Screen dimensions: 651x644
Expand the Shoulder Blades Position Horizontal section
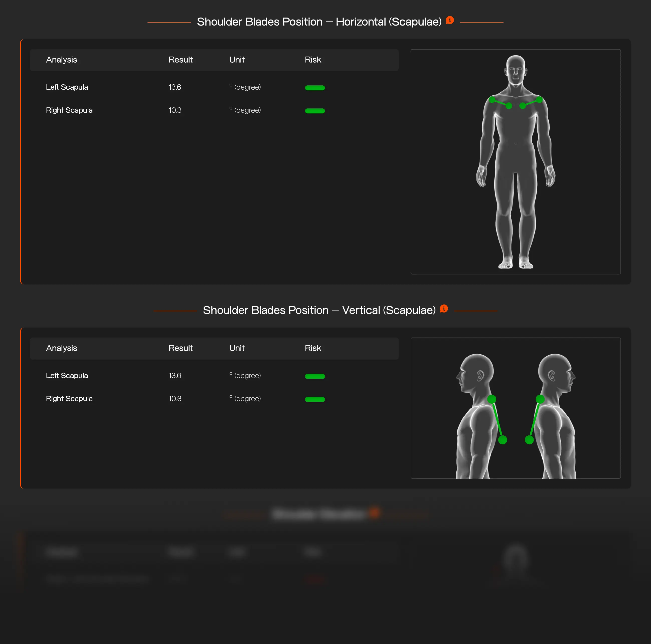point(319,22)
